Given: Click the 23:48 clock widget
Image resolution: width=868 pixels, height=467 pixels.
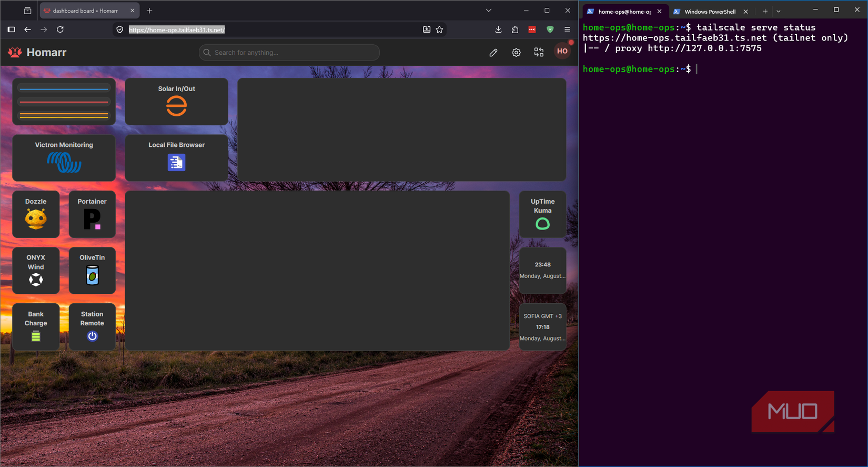Looking at the screenshot, I should coord(542,271).
